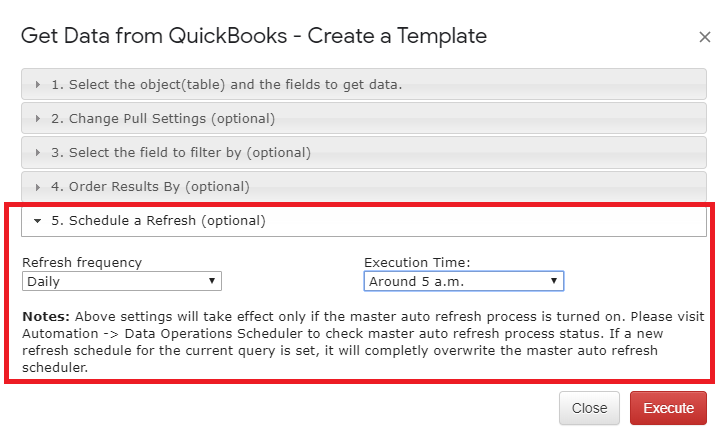727x444 pixels.
Task: Open the Change Pull Settings (optional) section
Action: 364,119
